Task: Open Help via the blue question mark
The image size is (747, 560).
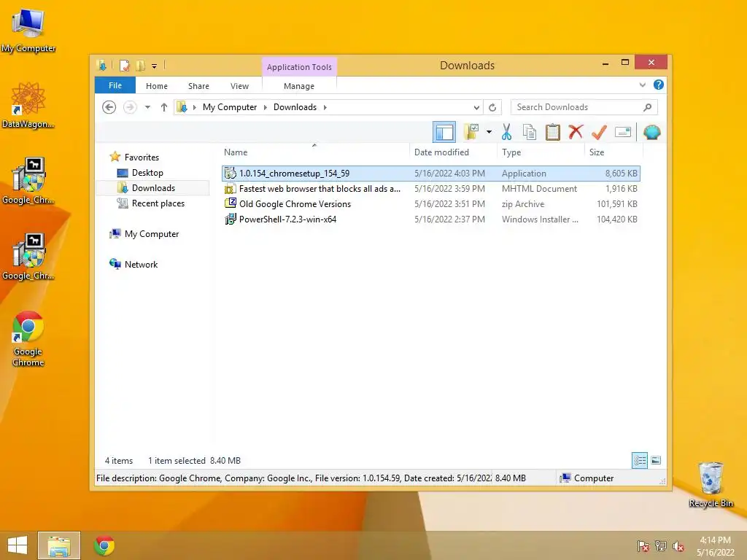Action: [x=659, y=85]
